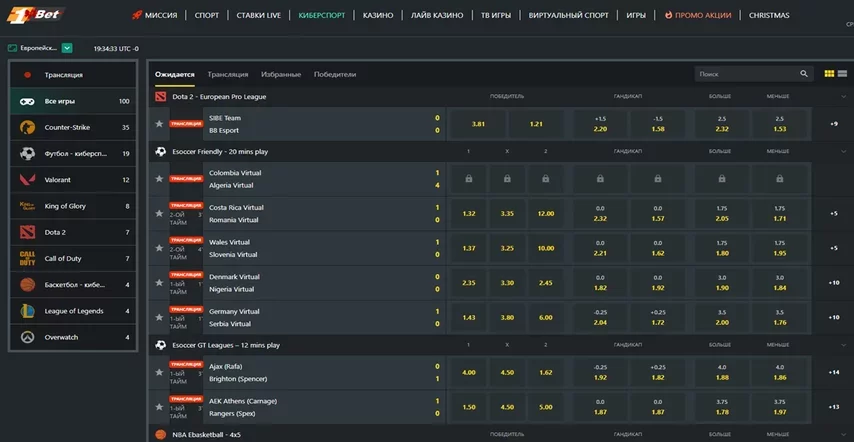
Task: Click the gamepad icon for Все игры
Action: [x=27, y=101]
